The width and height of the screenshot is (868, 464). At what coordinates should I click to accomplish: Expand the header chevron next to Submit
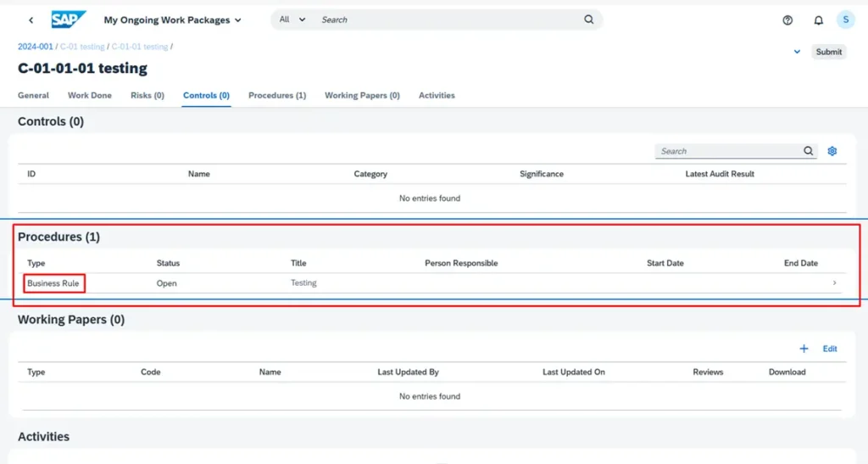pos(797,52)
